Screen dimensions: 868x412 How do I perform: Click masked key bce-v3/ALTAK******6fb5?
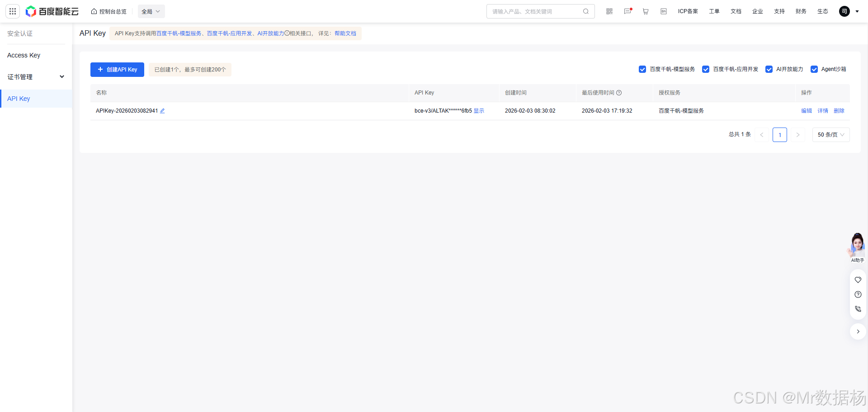coord(443,111)
